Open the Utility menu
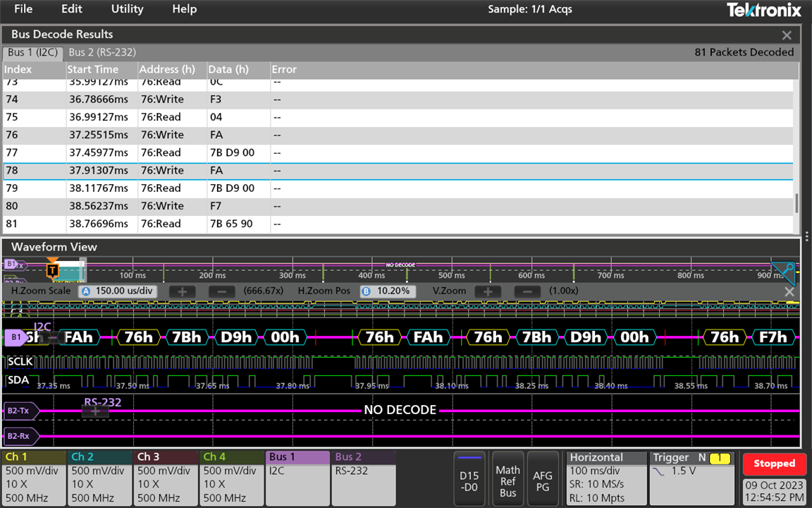The width and height of the screenshot is (812, 508). click(127, 8)
